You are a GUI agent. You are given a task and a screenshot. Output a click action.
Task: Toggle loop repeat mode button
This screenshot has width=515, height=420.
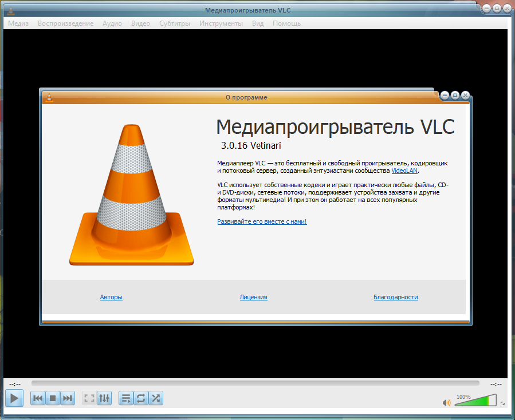pos(141,398)
